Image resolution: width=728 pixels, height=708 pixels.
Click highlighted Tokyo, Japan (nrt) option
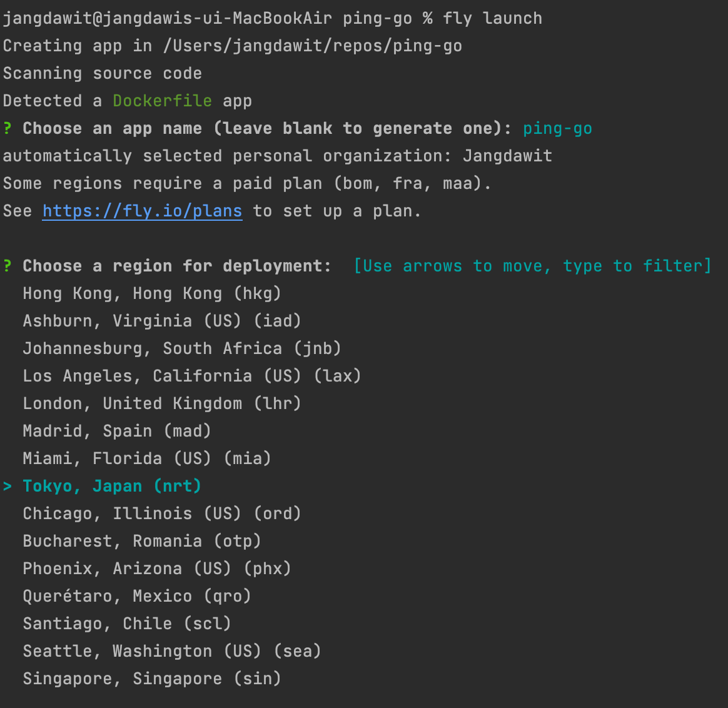tap(112, 486)
